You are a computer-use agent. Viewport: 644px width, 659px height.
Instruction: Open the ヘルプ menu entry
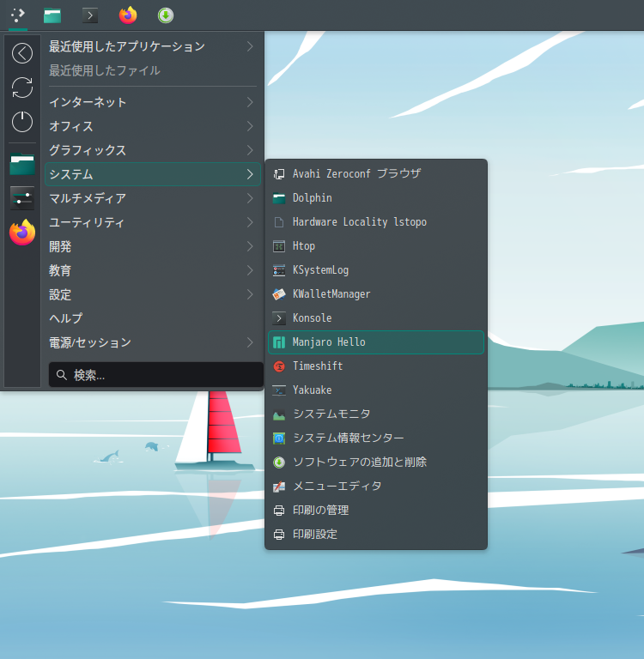pyautogui.click(x=153, y=318)
